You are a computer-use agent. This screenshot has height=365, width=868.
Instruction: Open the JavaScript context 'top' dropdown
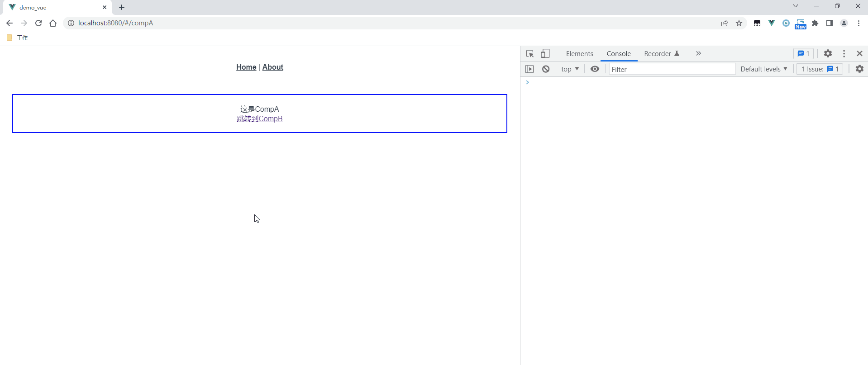tap(570, 69)
